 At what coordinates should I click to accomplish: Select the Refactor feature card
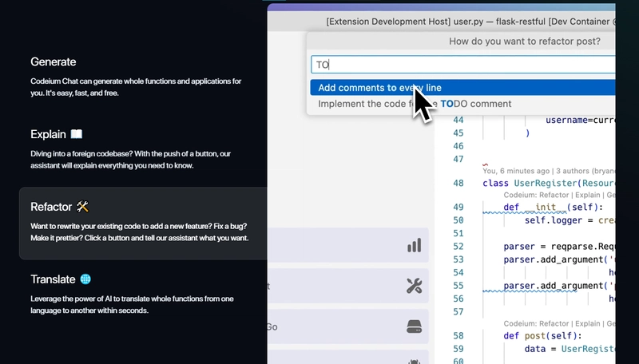point(143,224)
